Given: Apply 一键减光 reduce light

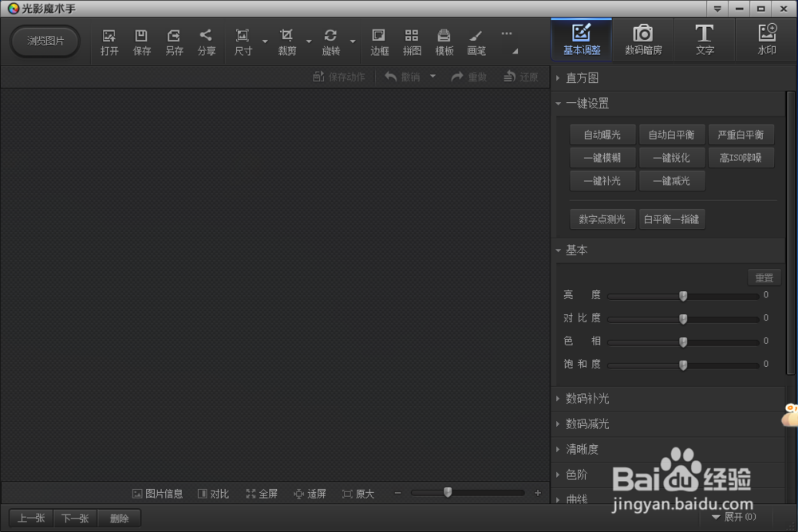Looking at the screenshot, I should 672,181.
